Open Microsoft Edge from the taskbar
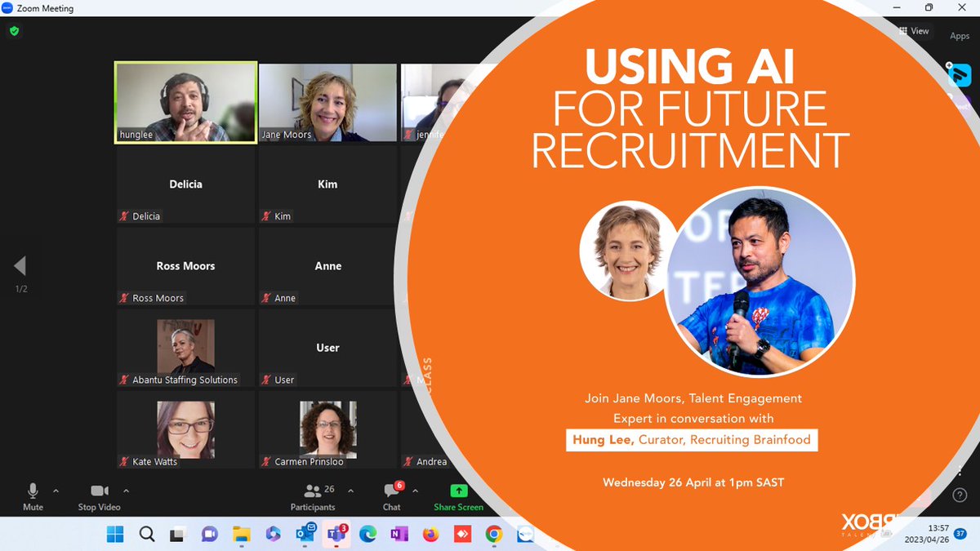This screenshot has height=551, width=980. pos(367,534)
